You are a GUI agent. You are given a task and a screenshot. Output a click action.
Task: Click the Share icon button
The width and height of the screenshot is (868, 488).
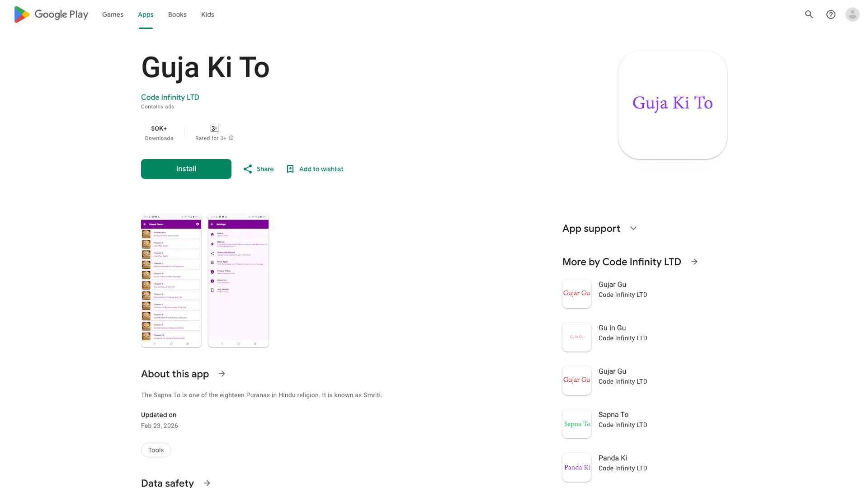[248, 169]
